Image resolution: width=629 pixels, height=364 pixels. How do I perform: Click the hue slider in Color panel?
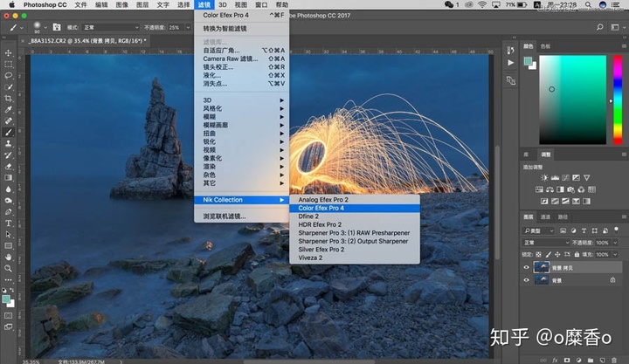coord(618,100)
